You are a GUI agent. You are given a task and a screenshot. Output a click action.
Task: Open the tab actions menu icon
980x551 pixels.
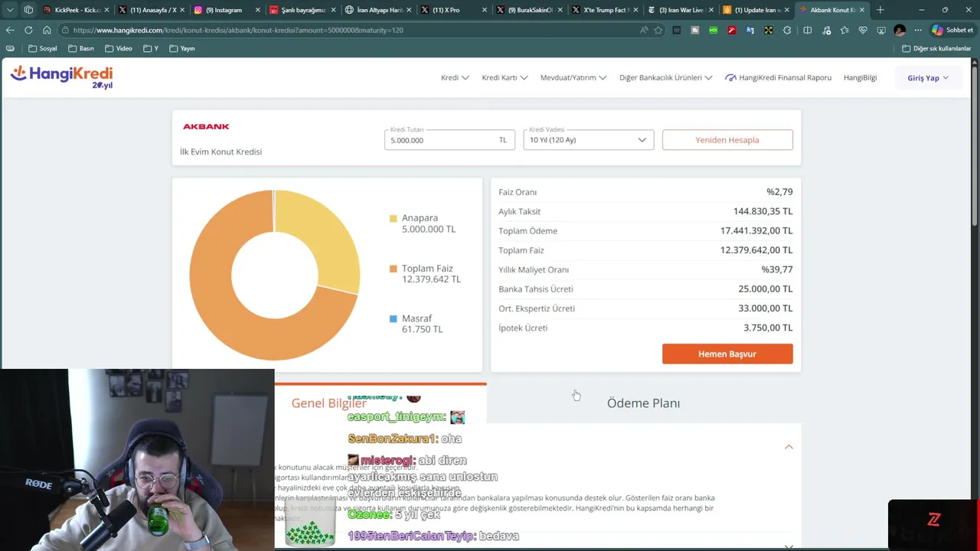tap(10, 10)
